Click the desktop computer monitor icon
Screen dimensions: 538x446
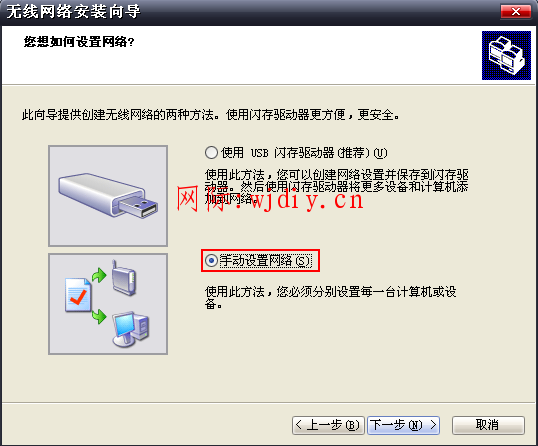(130, 329)
